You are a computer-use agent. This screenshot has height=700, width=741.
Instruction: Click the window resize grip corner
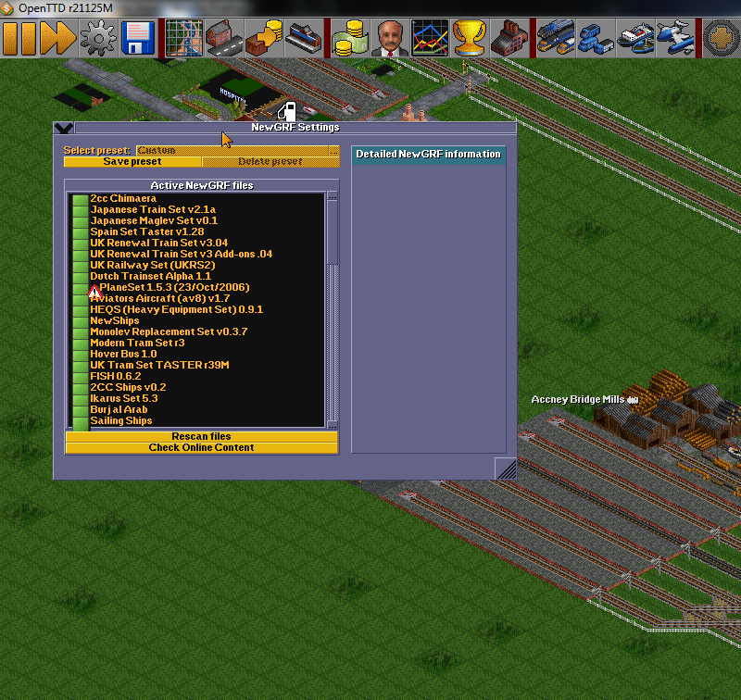pos(506,469)
